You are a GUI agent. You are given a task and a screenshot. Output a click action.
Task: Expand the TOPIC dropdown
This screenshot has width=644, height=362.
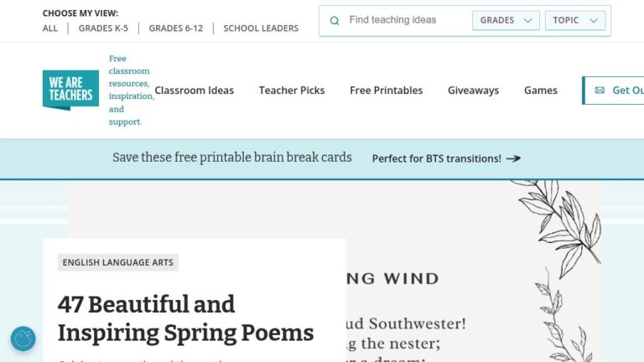[575, 20]
